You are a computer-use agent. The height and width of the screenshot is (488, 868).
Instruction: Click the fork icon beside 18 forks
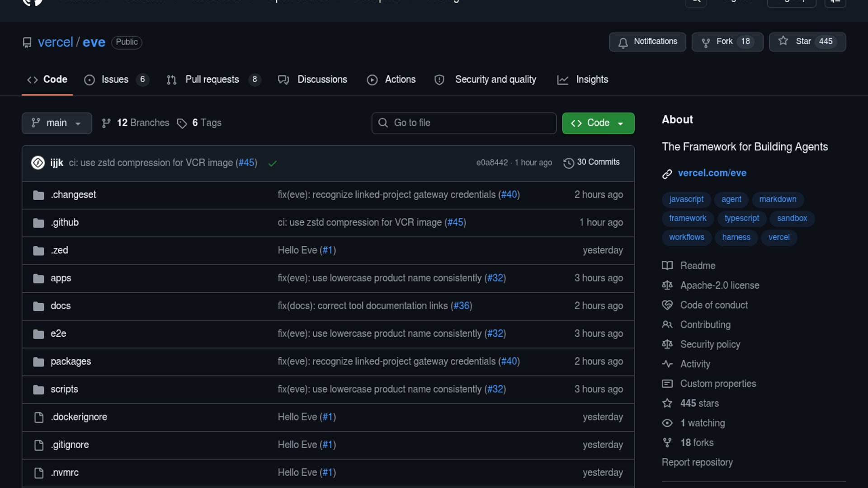point(667,442)
